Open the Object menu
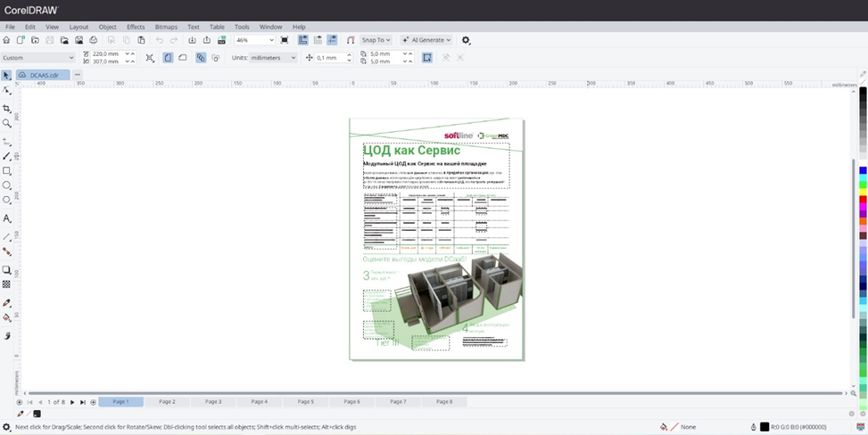Viewport: 868px width, 435px height. coord(107,27)
